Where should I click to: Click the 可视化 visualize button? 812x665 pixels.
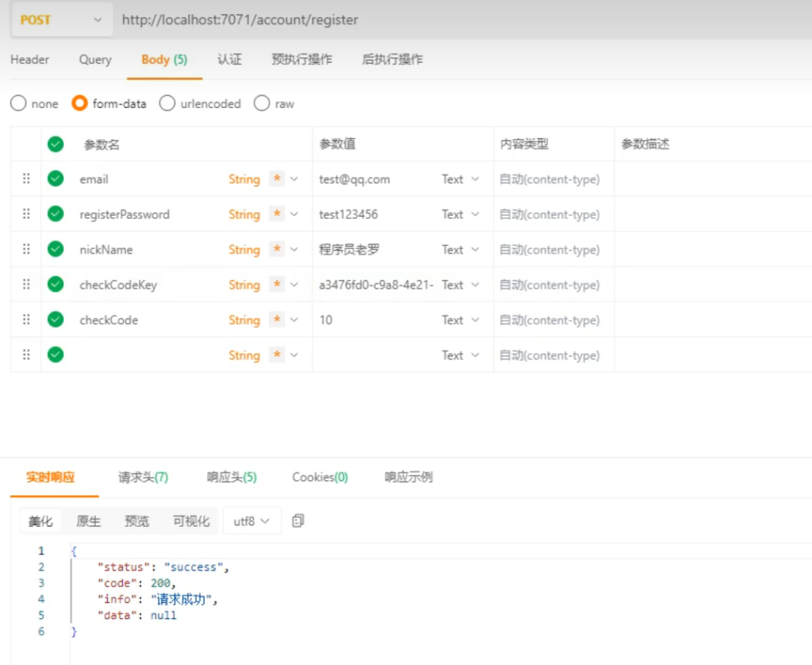[x=191, y=521]
